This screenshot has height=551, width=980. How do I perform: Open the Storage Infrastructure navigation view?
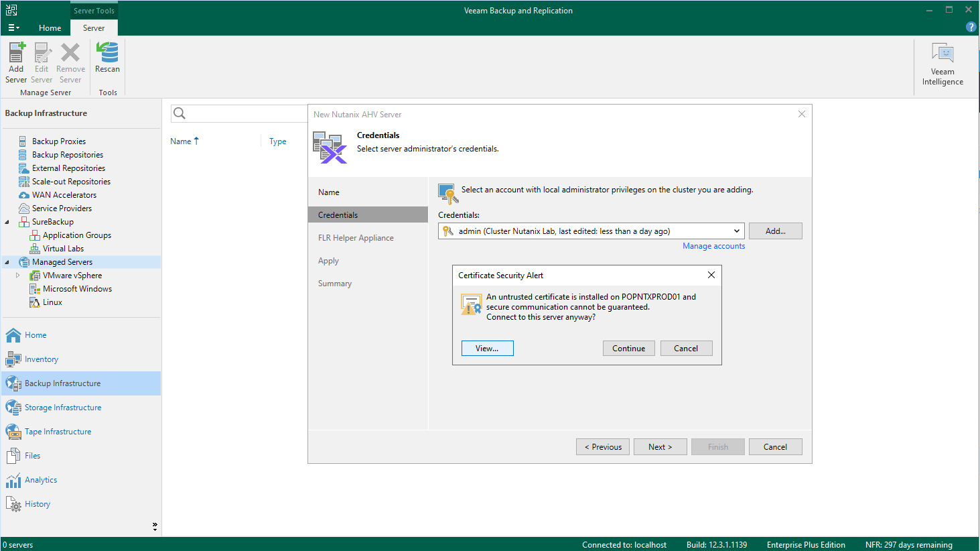pyautogui.click(x=80, y=408)
